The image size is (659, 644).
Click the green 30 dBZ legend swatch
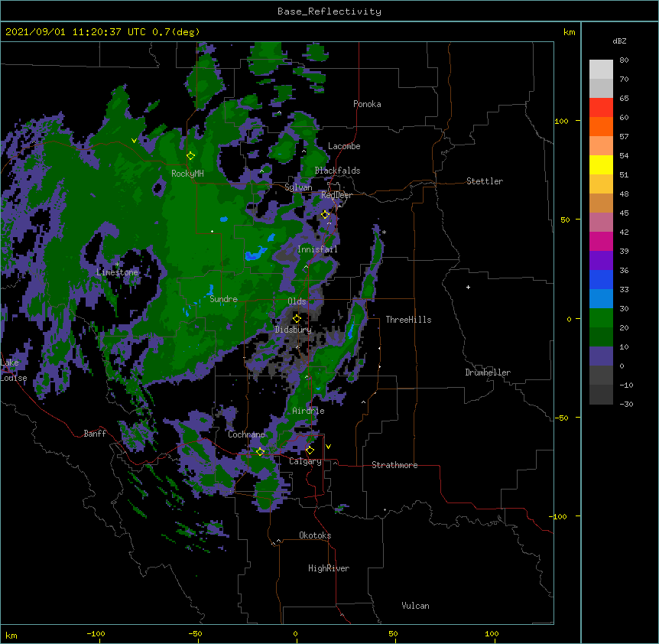pos(601,318)
